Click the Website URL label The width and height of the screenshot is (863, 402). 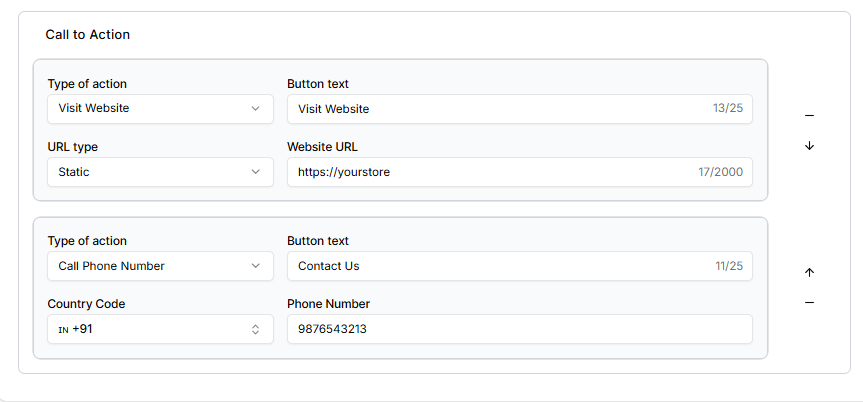click(x=322, y=147)
